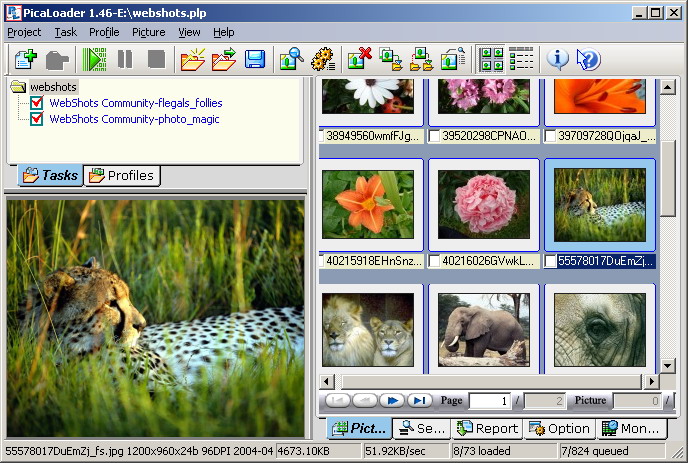Click the Save project floppy disk icon
The width and height of the screenshot is (688, 463).
pyautogui.click(x=255, y=59)
